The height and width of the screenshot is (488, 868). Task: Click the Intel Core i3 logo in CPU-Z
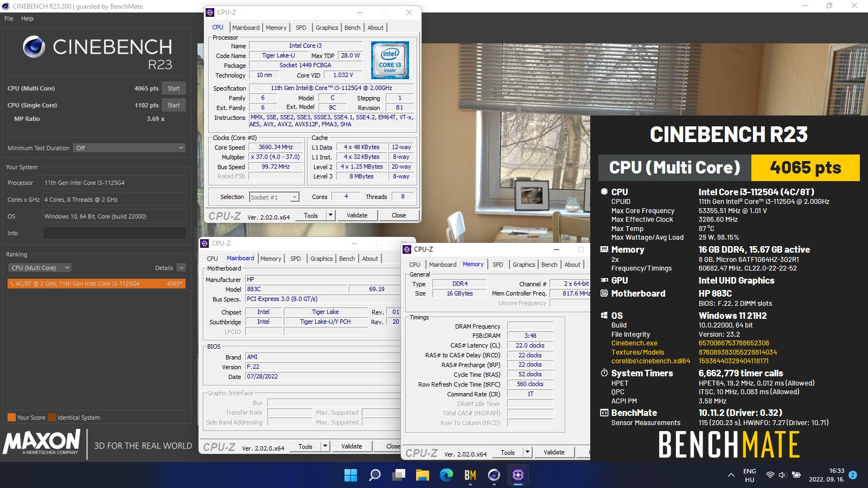click(x=390, y=60)
